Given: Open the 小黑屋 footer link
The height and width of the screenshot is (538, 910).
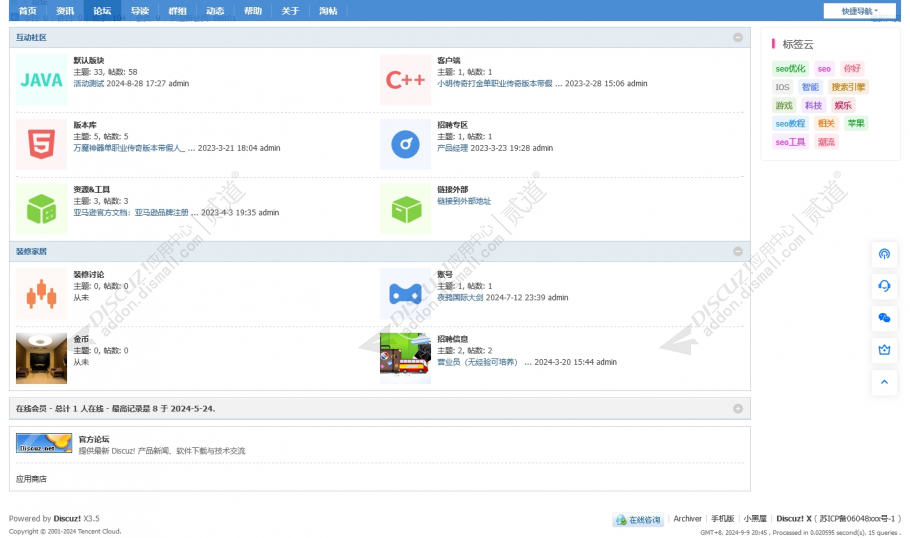Looking at the screenshot, I should 755,518.
